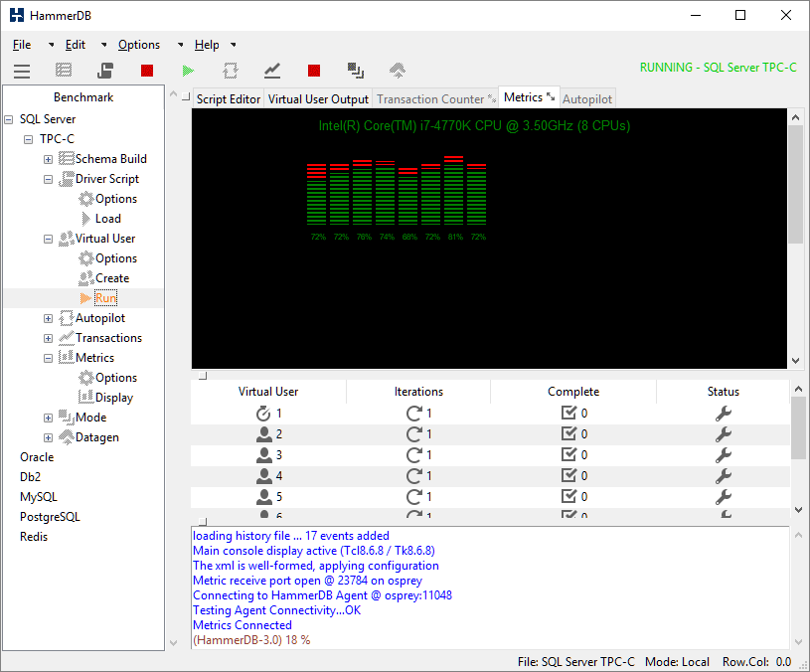The width and height of the screenshot is (810, 672).
Task: Open Options under Driver Script
Action: (116, 199)
